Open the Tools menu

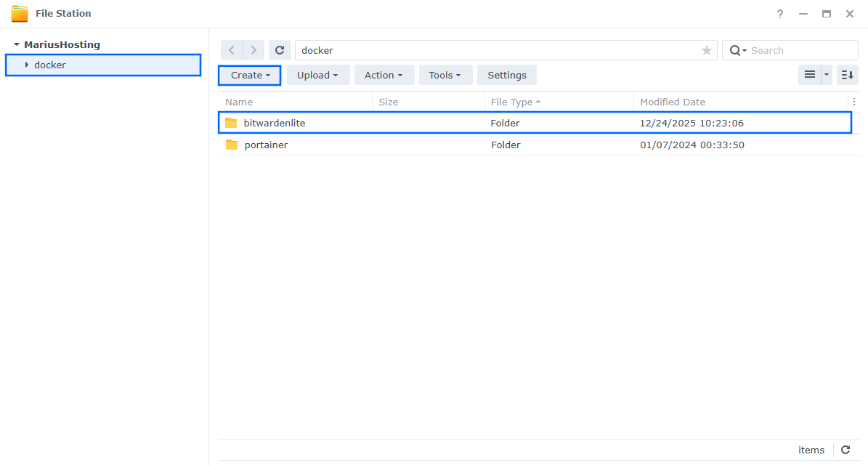(445, 75)
